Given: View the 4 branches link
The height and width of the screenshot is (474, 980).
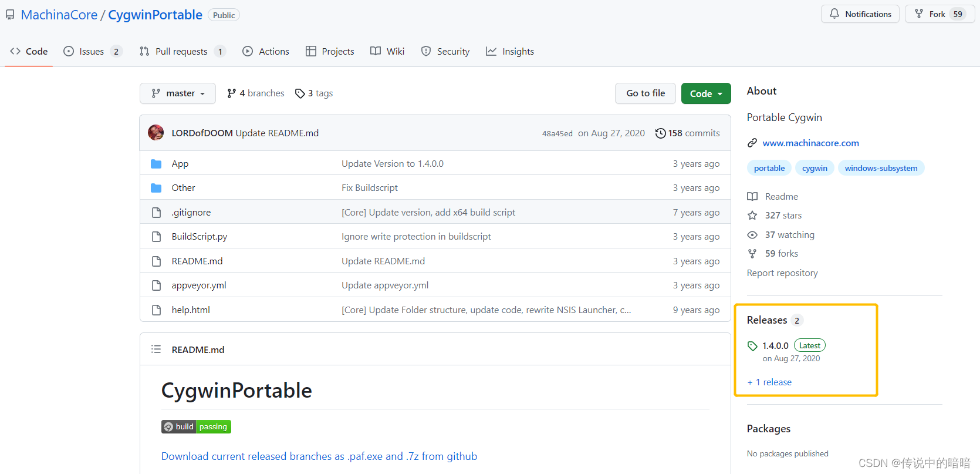Looking at the screenshot, I should pos(256,93).
